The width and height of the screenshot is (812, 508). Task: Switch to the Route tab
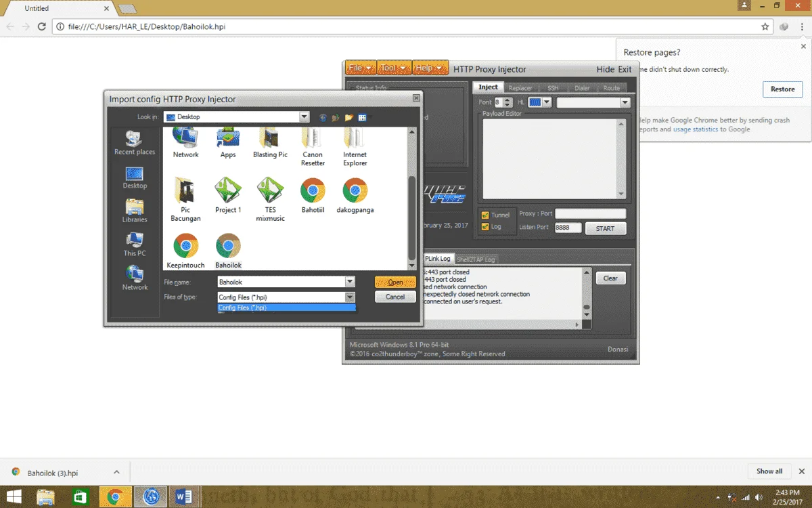(611, 88)
